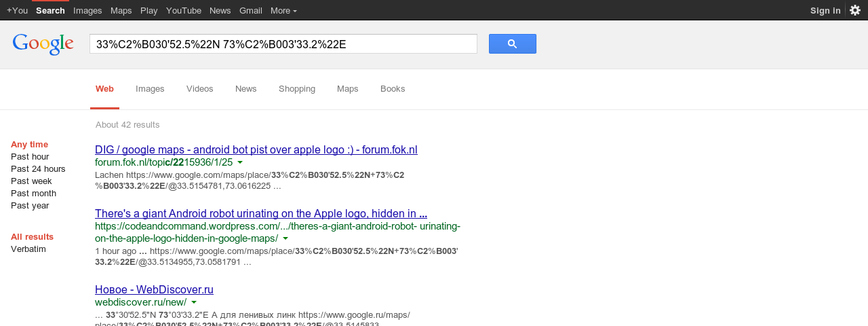
Task: Select the Verbatim option
Action: coord(28,249)
